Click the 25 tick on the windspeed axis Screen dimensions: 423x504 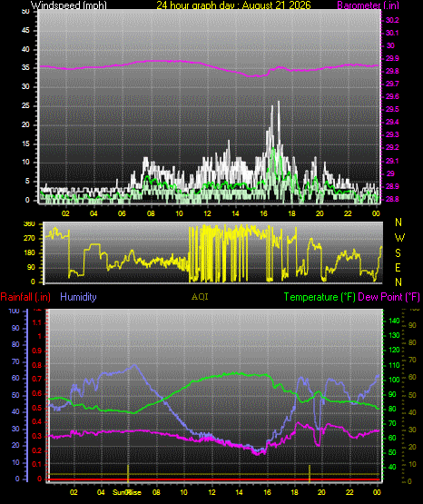(x=25, y=105)
